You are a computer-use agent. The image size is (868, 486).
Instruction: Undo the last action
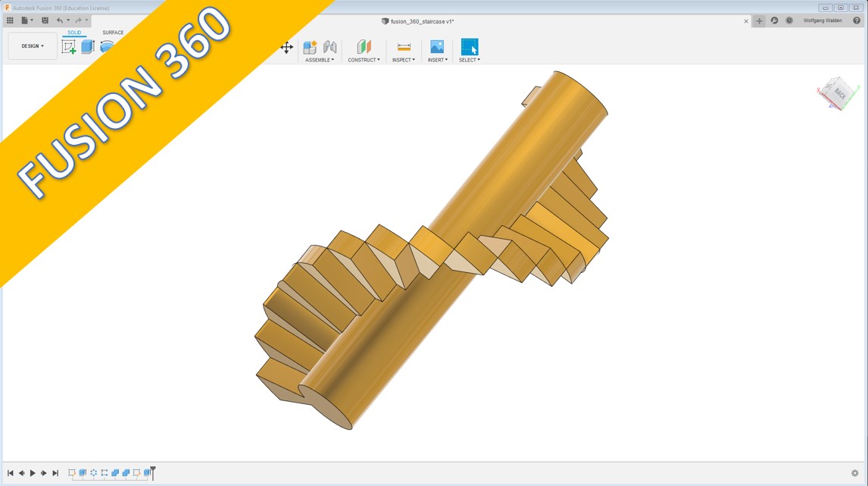pyautogui.click(x=59, y=20)
